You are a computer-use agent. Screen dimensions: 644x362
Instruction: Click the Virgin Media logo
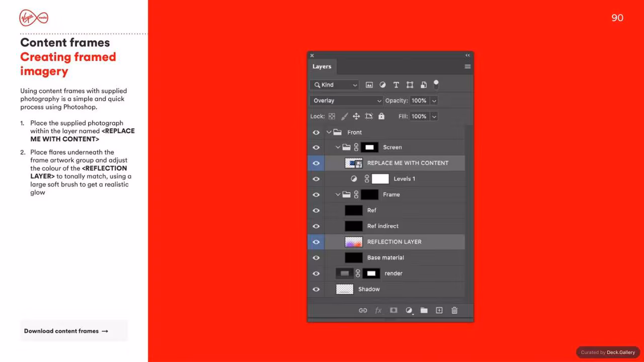(34, 18)
